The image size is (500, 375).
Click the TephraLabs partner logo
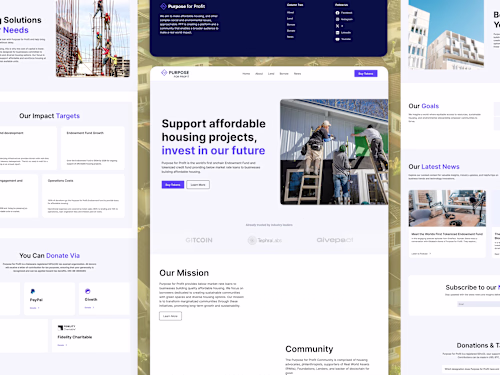click(265, 240)
